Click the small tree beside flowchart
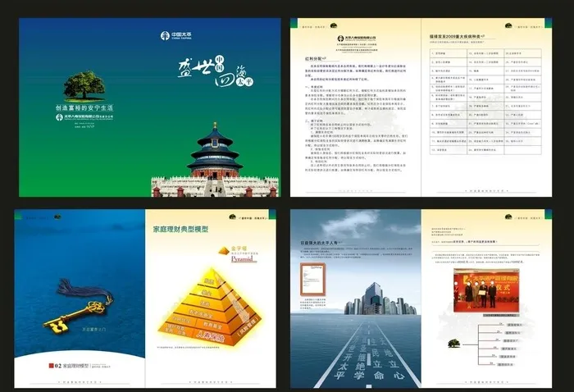 (453, 343)
